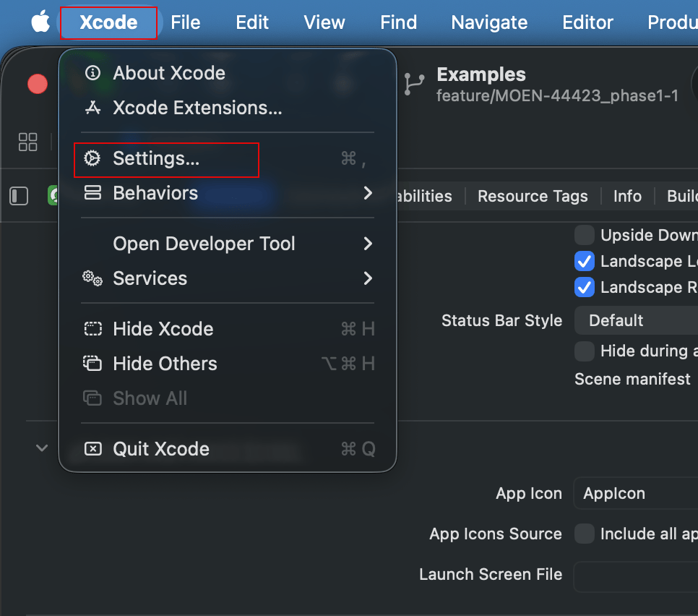Toggle Hide during application launch checkbox
Screen dimensions: 698x616
point(585,351)
